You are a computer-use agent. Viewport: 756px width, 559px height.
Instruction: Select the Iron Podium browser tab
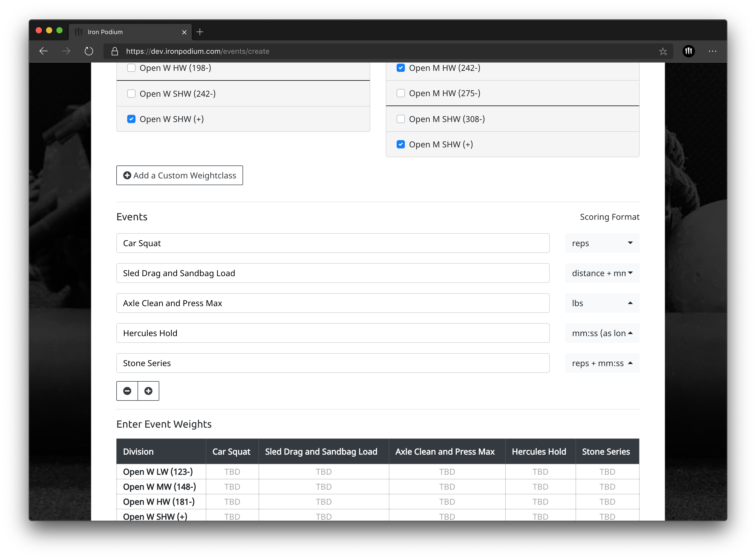(x=130, y=32)
